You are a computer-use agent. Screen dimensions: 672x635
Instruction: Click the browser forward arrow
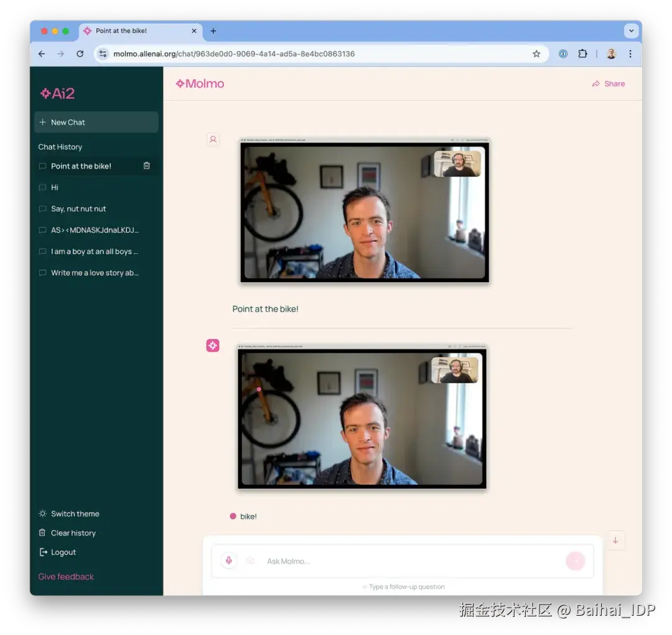(x=60, y=54)
